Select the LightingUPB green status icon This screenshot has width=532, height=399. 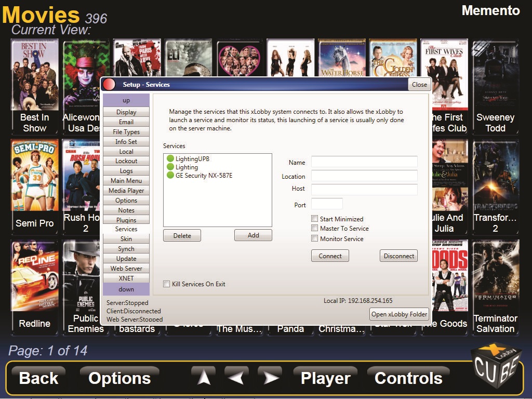pyautogui.click(x=170, y=158)
